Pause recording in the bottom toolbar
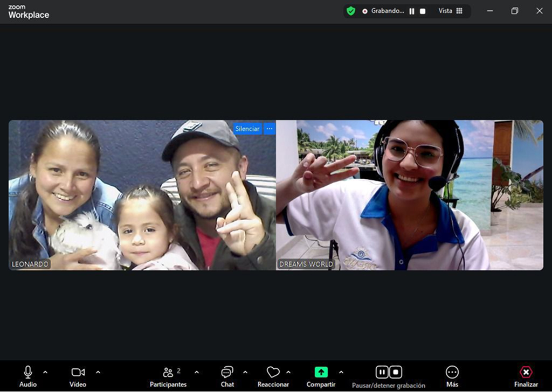The width and height of the screenshot is (552, 392). (x=382, y=372)
